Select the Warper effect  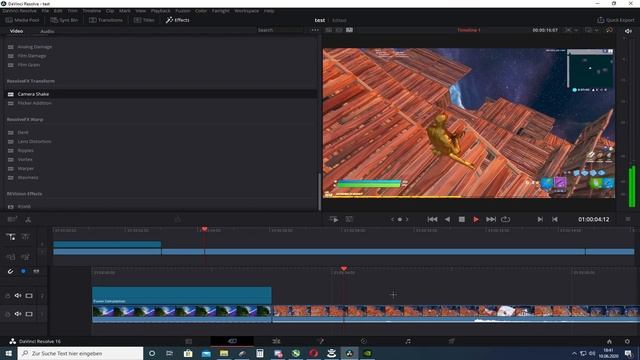point(25,169)
